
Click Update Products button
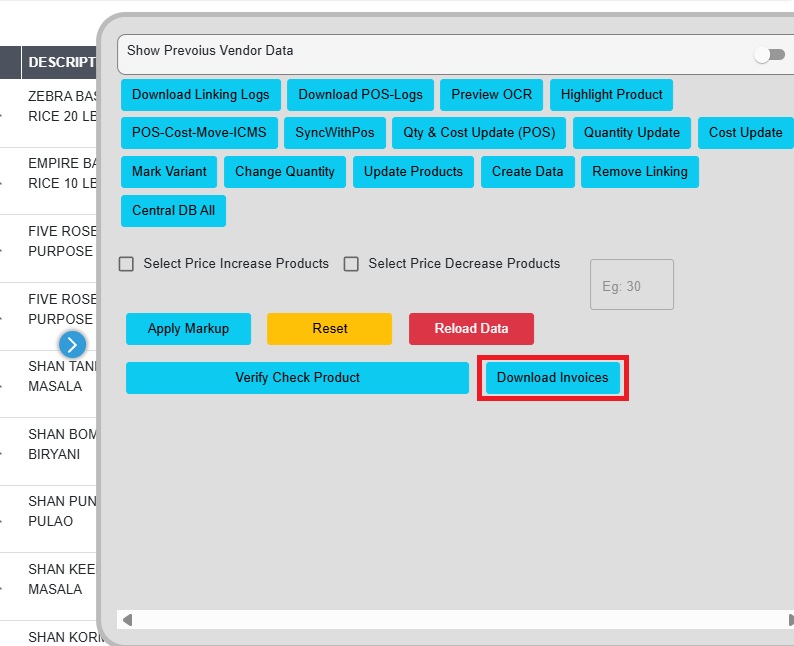tap(413, 172)
